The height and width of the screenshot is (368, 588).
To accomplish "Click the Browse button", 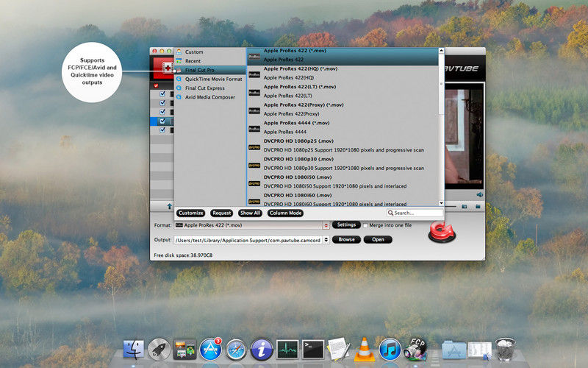I will click(346, 239).
